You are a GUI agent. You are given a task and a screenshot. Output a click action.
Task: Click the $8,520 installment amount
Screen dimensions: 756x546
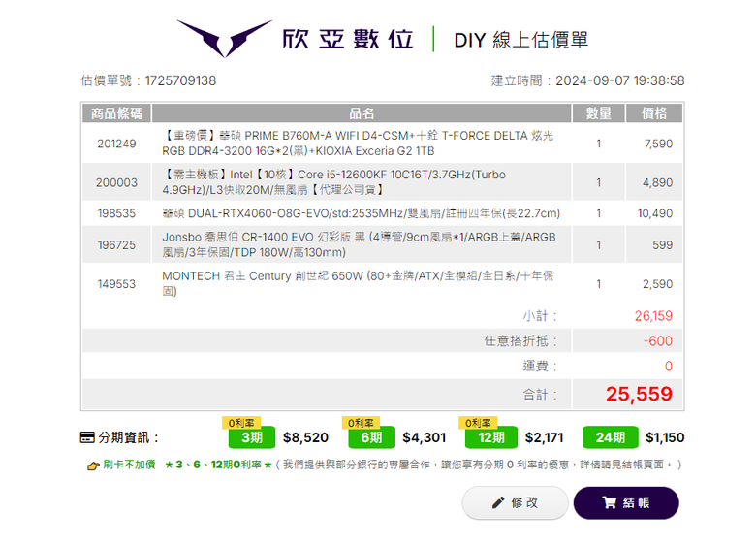(x=305, y=437)
